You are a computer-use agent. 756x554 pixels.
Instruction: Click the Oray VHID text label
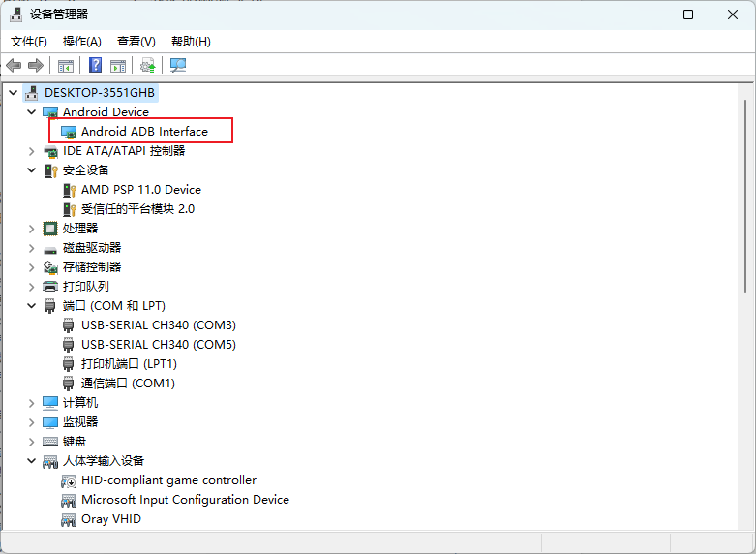tap(111, 519)
